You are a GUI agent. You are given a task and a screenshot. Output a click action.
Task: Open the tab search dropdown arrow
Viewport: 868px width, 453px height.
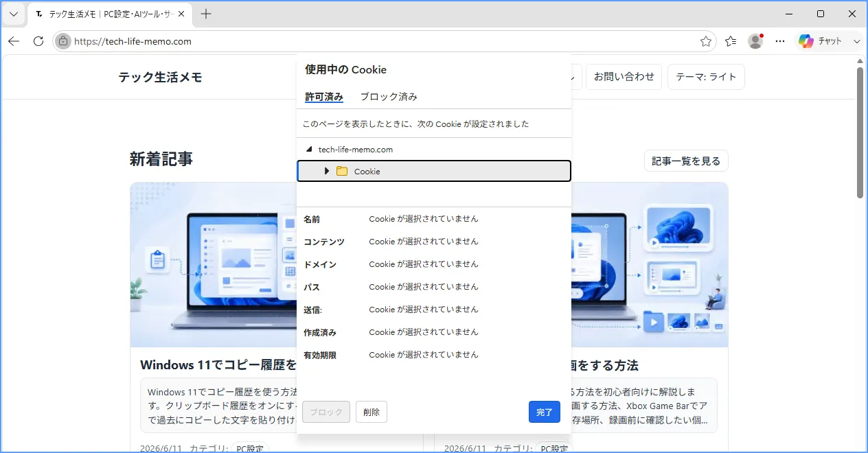coord(14,14)
